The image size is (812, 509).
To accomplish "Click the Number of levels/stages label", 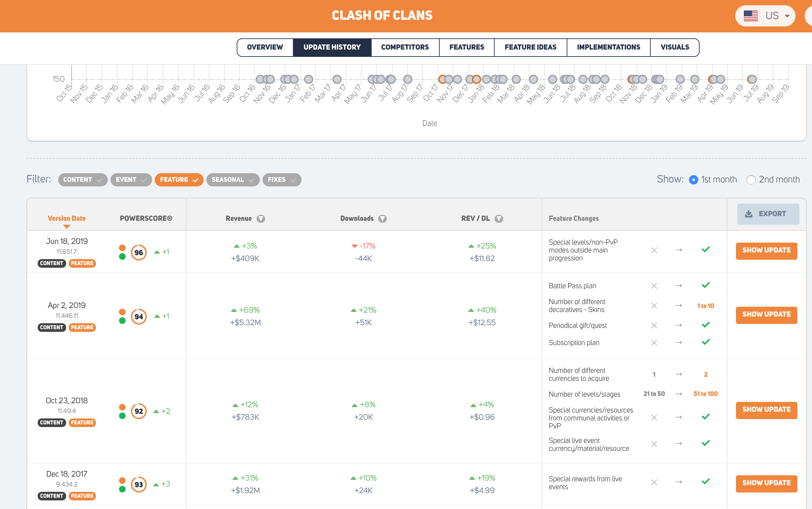I will click(585, 394).
